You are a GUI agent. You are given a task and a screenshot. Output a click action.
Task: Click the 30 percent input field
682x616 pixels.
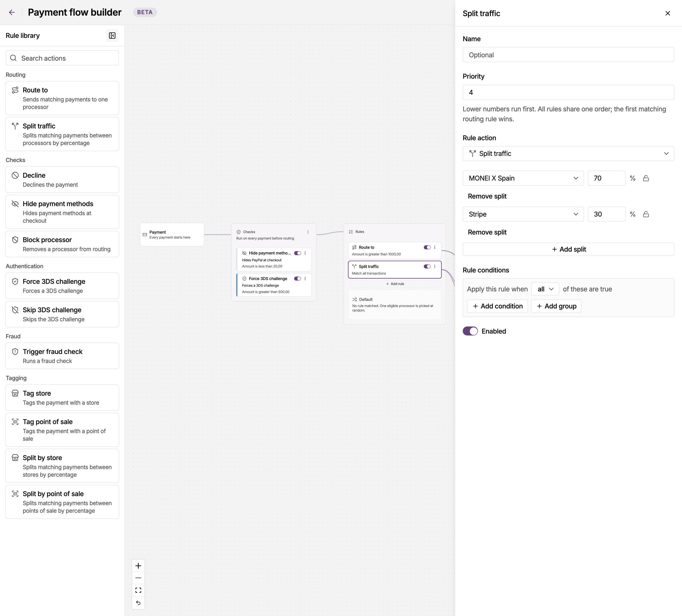point(606,214)
